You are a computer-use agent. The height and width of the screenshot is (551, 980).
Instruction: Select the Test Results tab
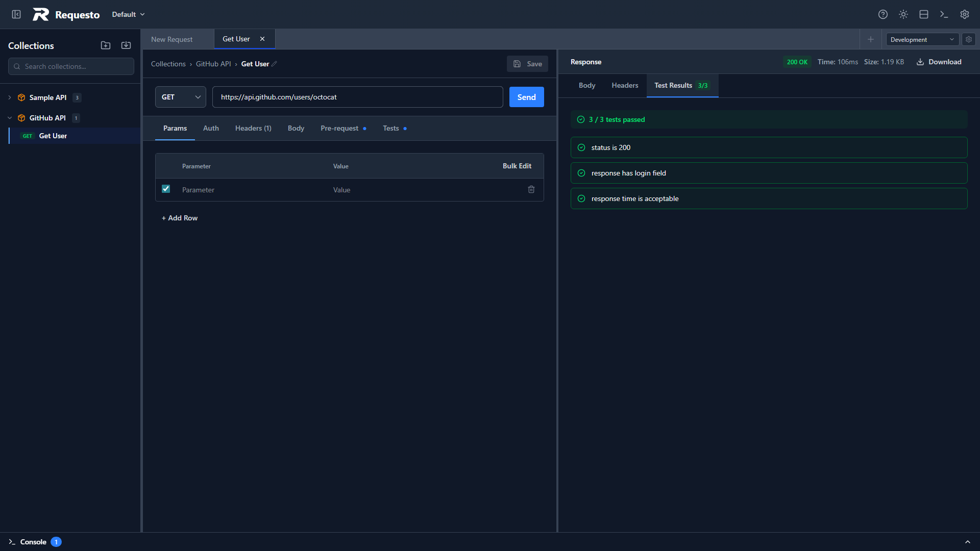682,85
